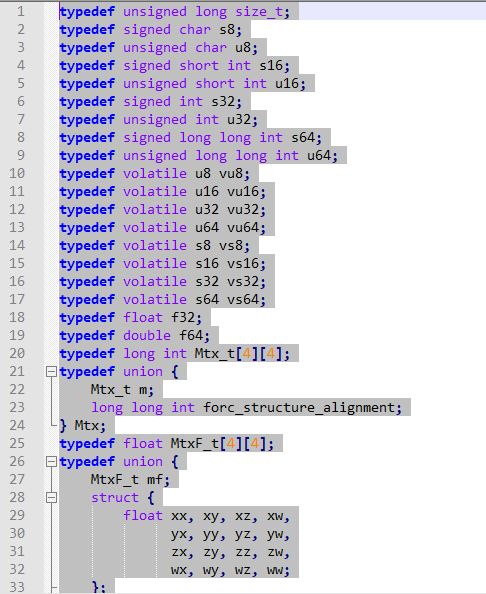
Task: Click the float keyword on line 29
Action: click(143, 516)
